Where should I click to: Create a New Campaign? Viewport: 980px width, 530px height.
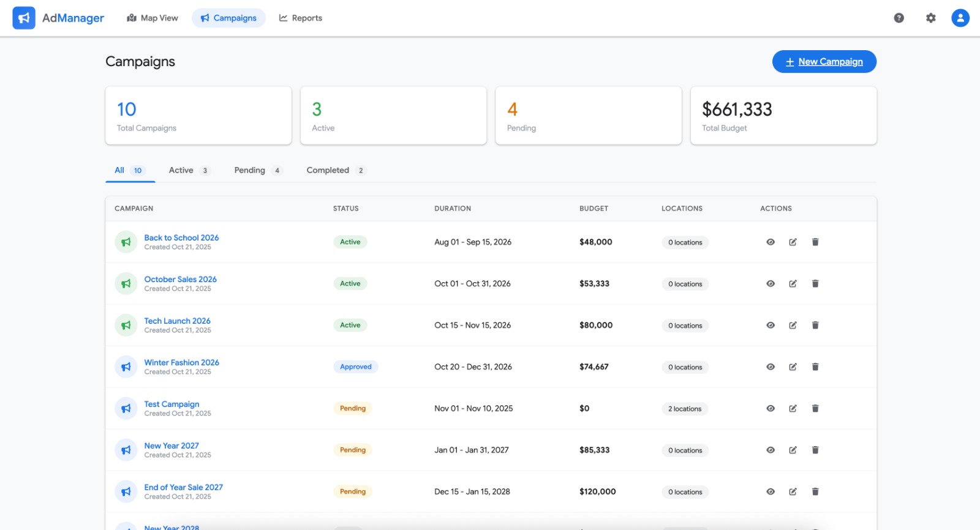tap(824, 62)
